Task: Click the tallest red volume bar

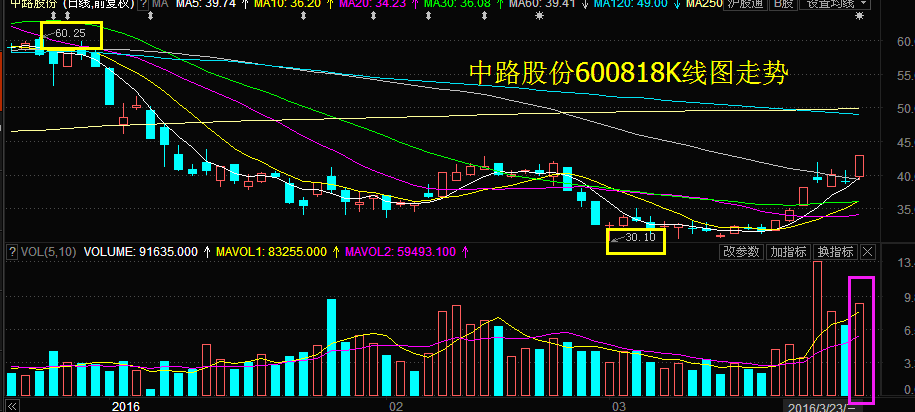Action: [x=818, y=328]
